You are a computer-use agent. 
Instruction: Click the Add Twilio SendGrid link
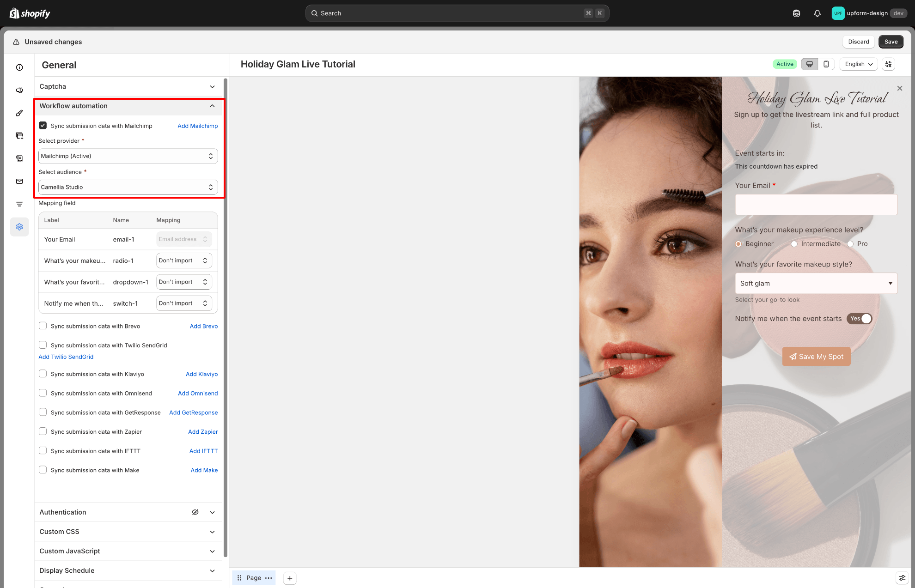pos(66,357)
